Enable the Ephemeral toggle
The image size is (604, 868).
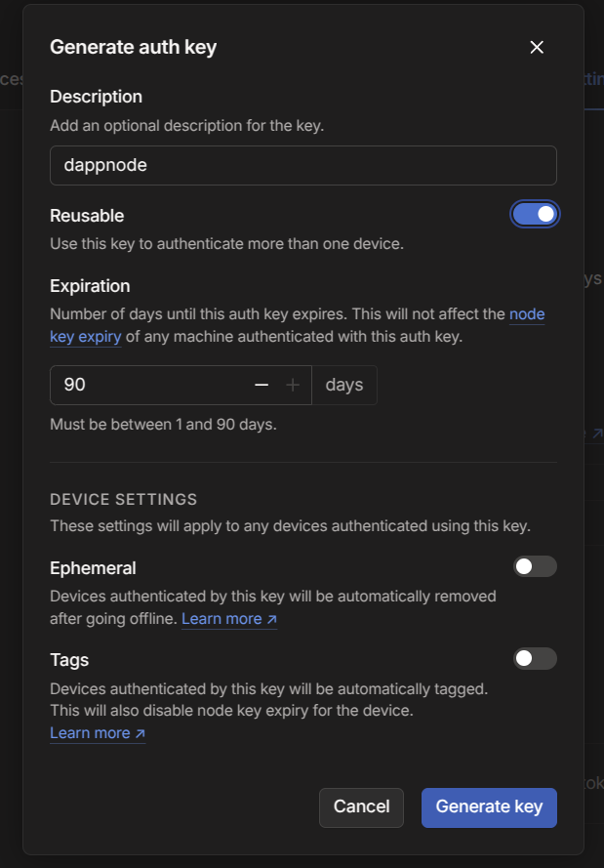[535, 566]
